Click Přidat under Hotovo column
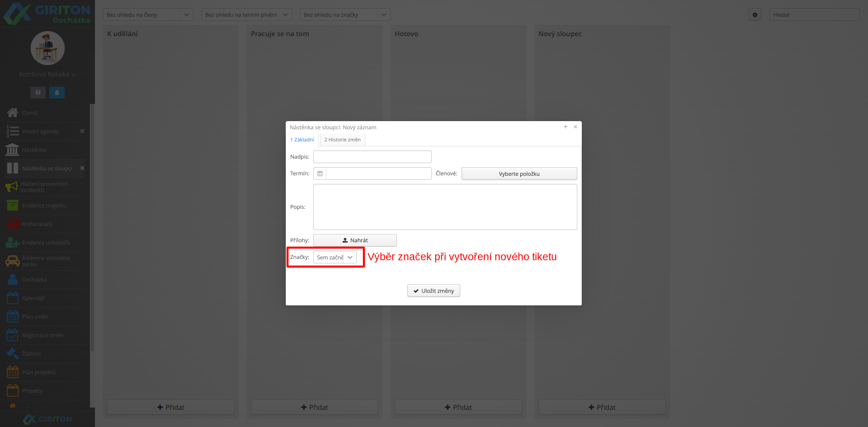The height and width of the screenshot is (427, 868). point(458,407)
